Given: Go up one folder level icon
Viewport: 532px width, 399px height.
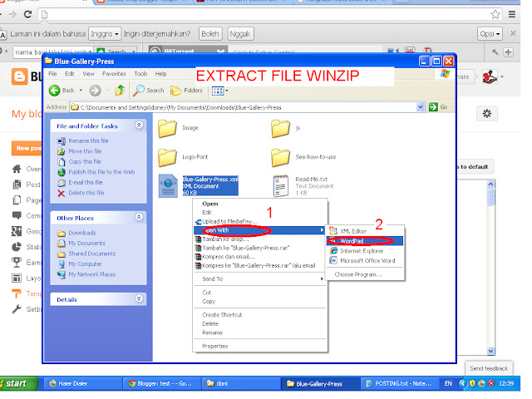Looking at the screenshot, I should (120, 91).
